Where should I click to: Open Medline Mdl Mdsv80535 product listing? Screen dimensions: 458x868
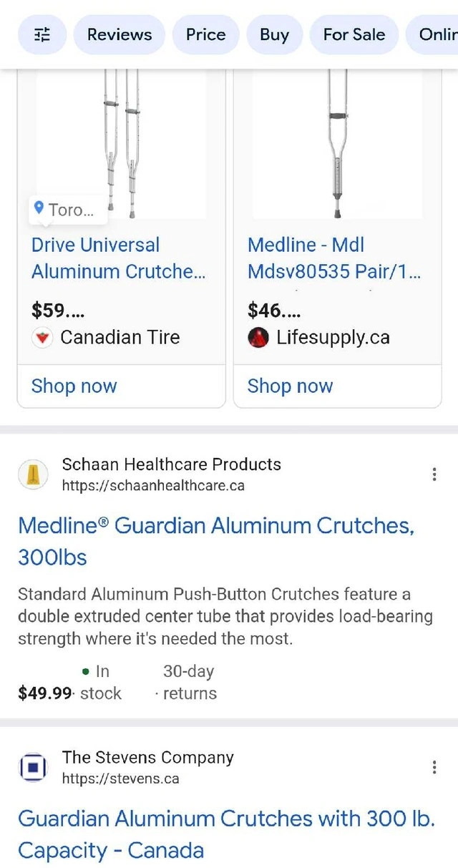click(333, 258)
